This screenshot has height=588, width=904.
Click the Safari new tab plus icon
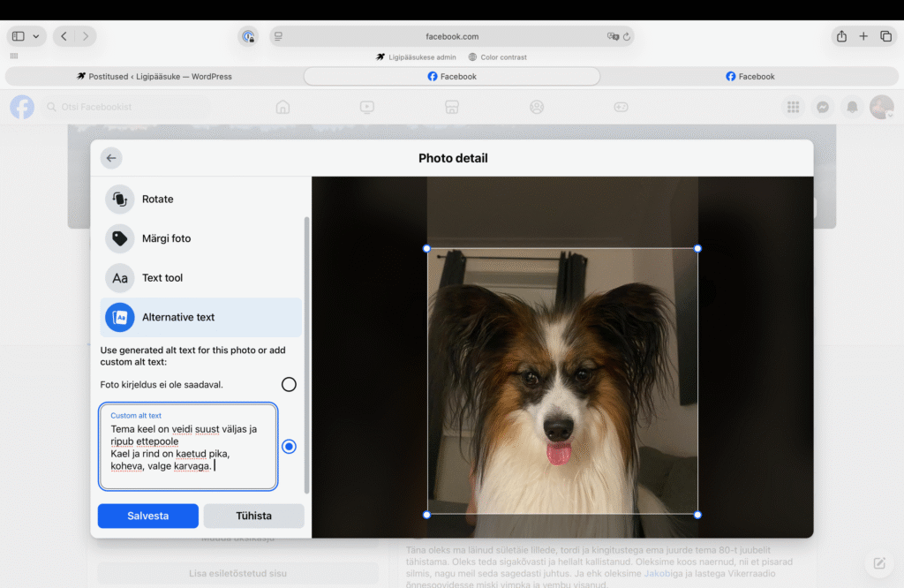pyautogui.click(x=863, y=36)
